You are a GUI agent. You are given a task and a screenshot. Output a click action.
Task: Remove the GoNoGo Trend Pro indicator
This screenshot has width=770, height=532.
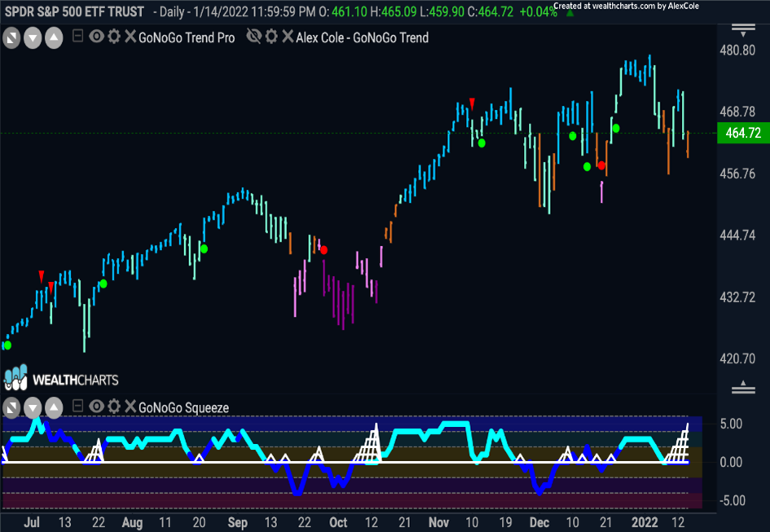tap(130, 36)
